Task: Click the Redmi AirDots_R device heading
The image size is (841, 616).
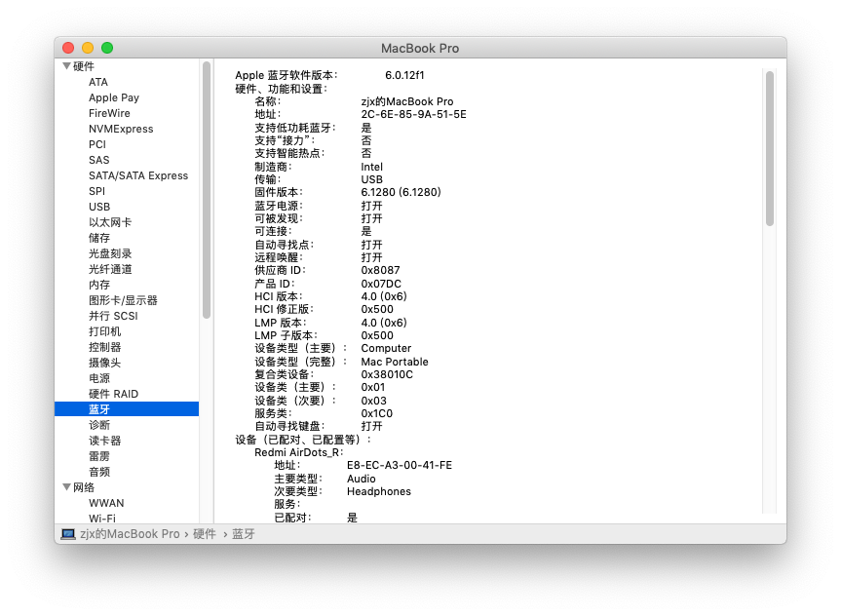Action: pos(299,452)
